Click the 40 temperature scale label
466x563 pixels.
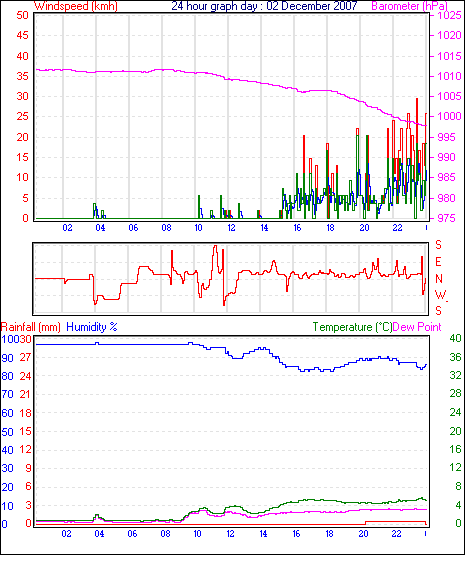455,338
